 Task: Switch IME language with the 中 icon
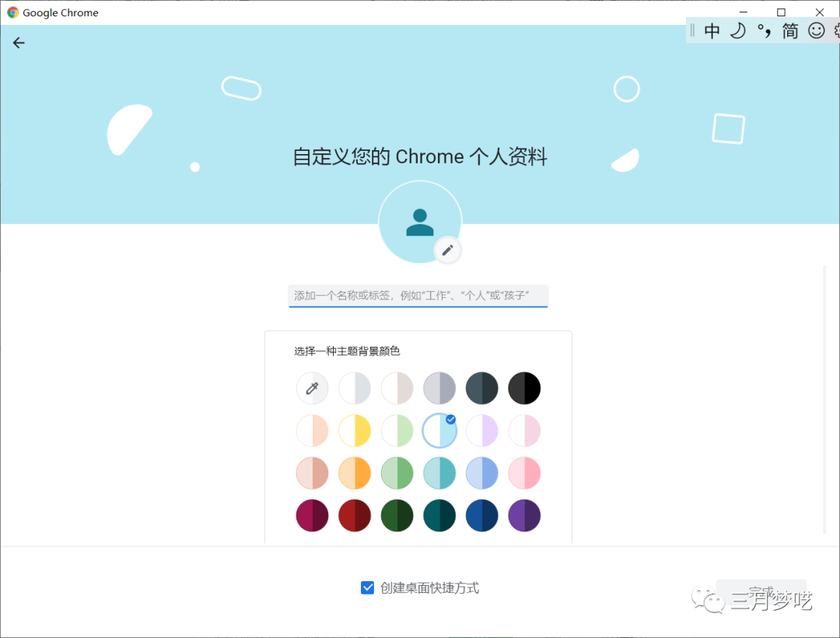coord(712,30)
